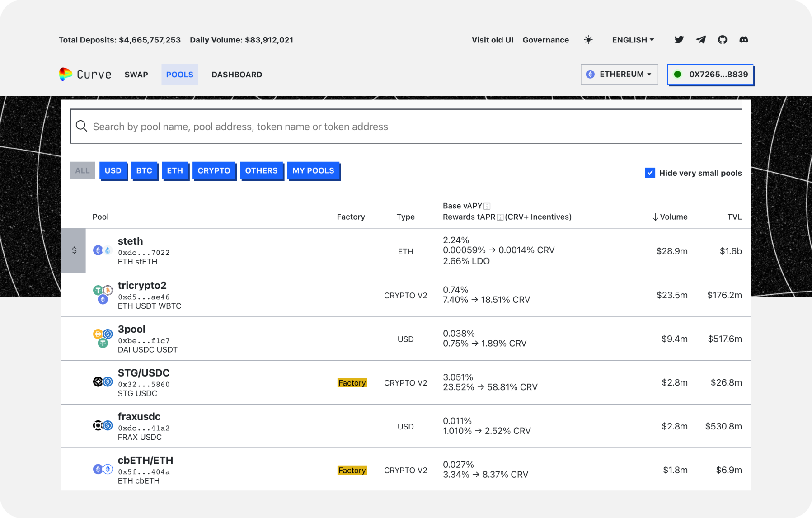Image resolution: width=812 pixels, height=518 pixels.
Task: Click the Rewards tAPR info icon
Action: point(500,217)
